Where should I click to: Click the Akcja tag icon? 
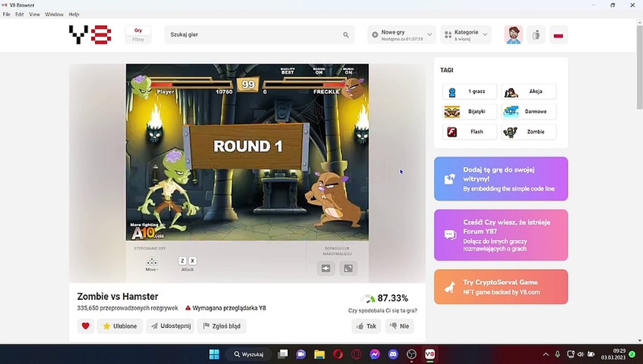511,92
